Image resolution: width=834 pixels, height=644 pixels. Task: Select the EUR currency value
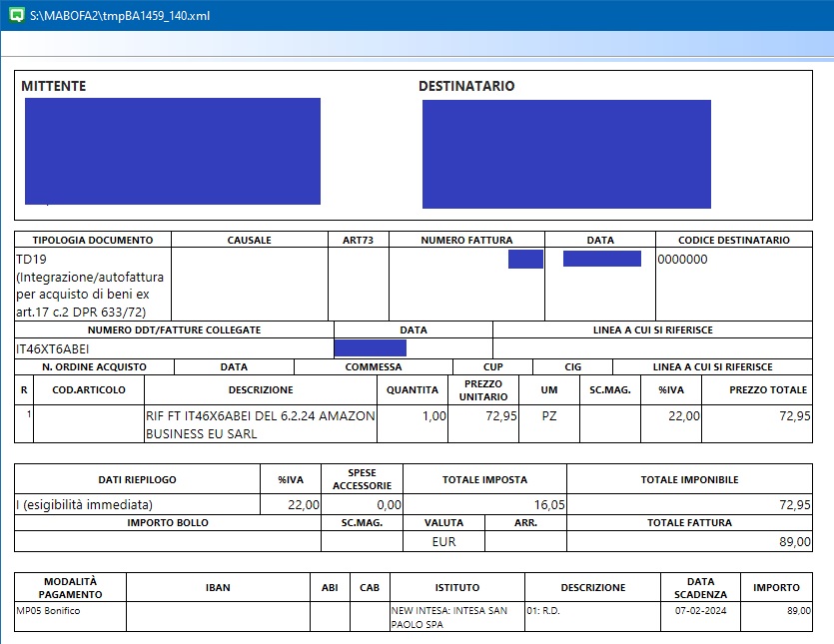[x=443, y=542]
